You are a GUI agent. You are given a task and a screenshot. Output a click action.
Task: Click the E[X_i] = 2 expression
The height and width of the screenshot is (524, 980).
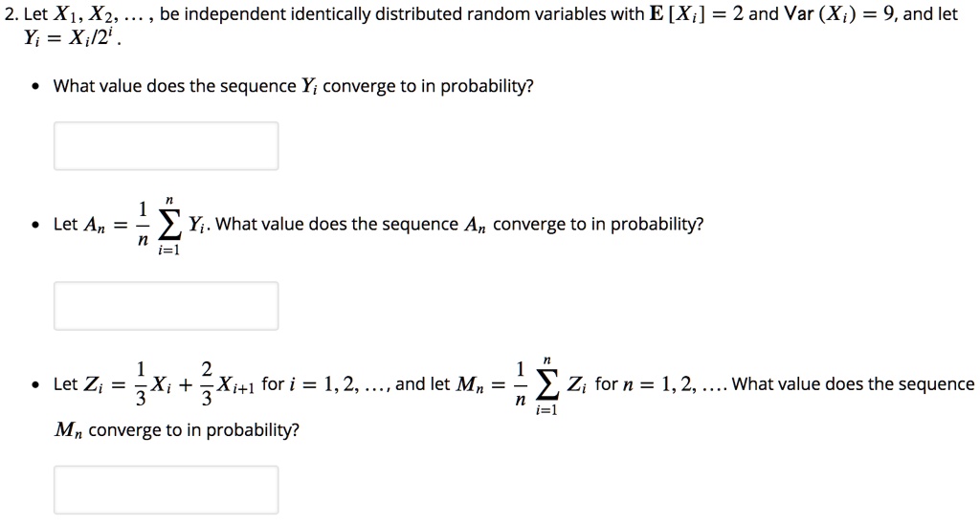[697, 13]
